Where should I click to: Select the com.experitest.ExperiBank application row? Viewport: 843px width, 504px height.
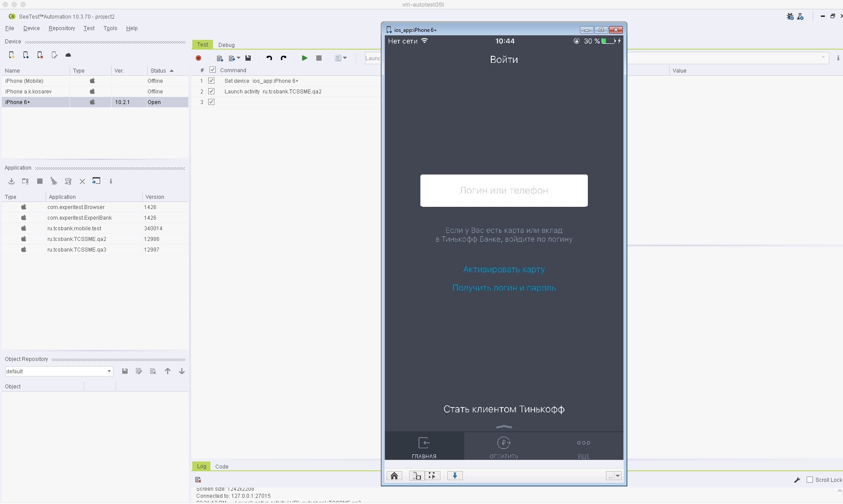tap(95, 218)
